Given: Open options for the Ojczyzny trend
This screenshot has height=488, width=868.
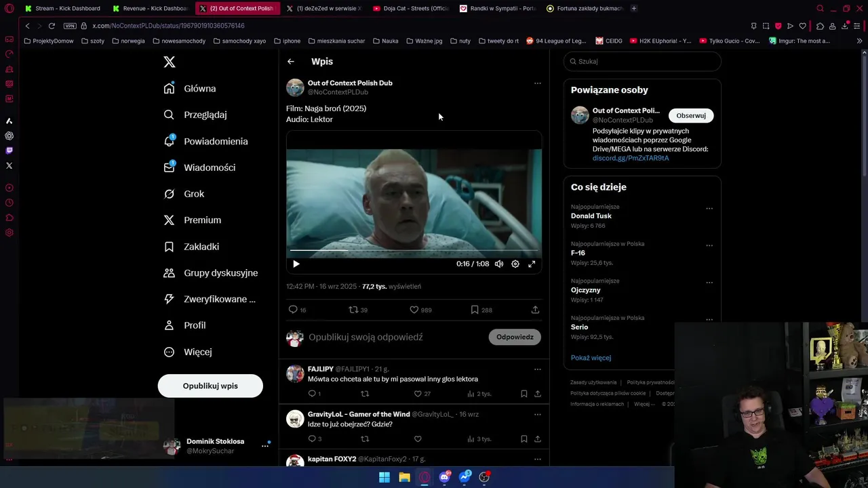Looking at the screenshot, I should 709,283.
